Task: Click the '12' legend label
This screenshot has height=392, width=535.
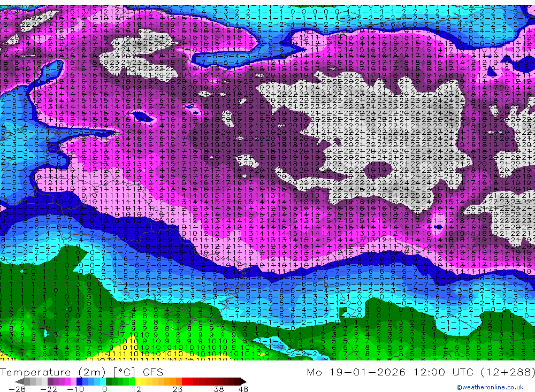Action: [x=136, y=389]
